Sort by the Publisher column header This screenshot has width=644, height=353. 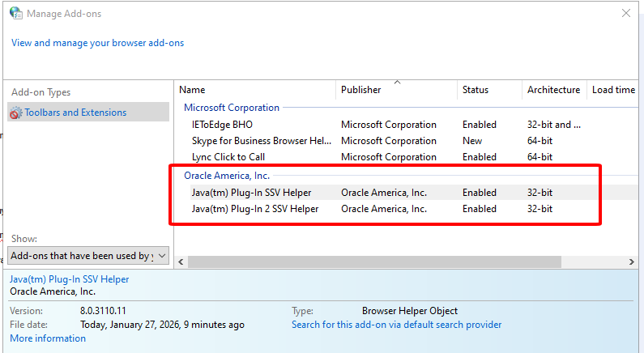tap(360, 90)
